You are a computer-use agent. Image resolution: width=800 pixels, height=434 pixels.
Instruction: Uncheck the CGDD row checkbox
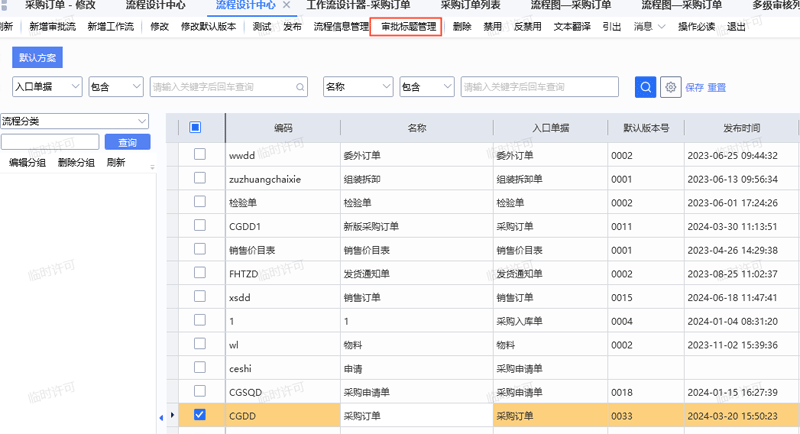pyautogui.click(x=200, y=415)
